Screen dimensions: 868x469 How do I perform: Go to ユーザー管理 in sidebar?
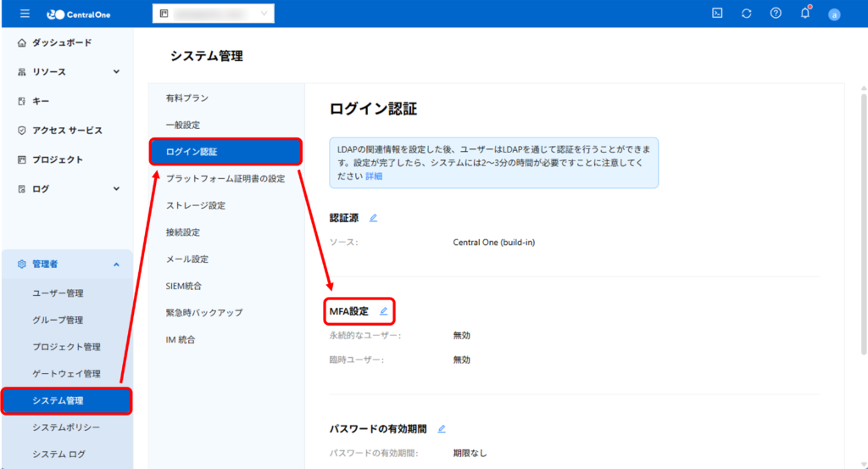coord(58,293)
